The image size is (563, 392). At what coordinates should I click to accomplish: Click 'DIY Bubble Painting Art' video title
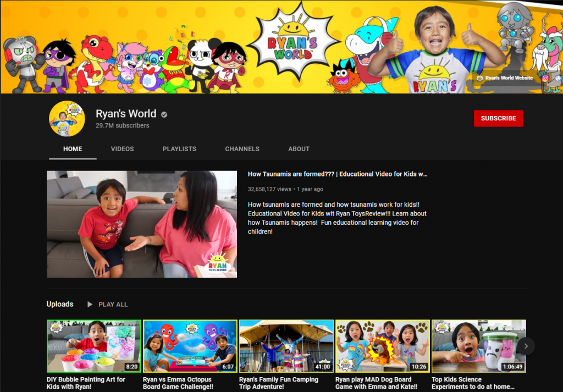(86, 383)
